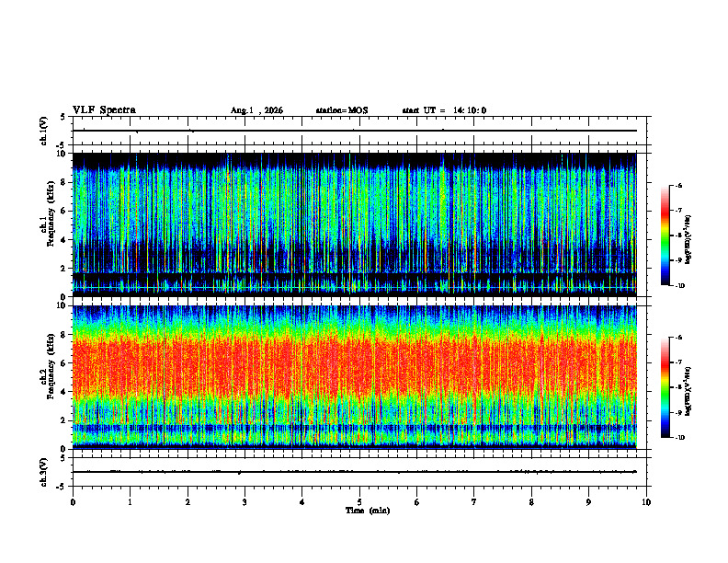Click the ch.2 Frequency (kHz) axis label
The width and height of the screenshot is (728, 563).
click(x=51, y=367)
